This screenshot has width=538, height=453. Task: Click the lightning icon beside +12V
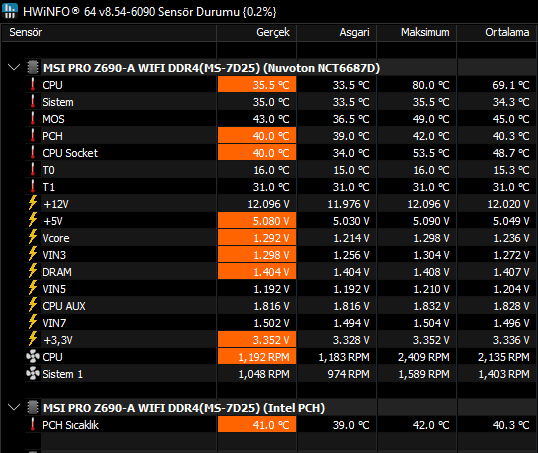[33, 203]
